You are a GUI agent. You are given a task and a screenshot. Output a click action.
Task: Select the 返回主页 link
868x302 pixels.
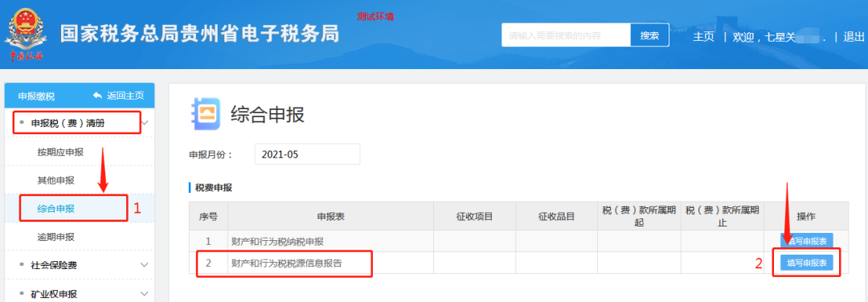tap(125, 96)
